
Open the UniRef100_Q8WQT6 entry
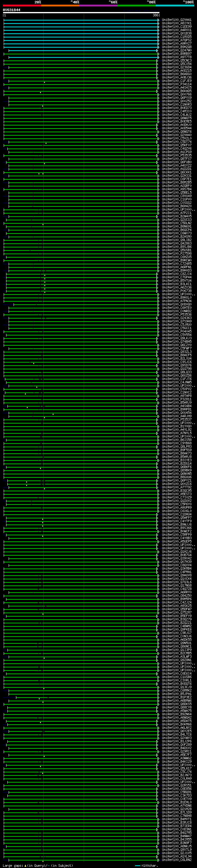coord(176,132)
